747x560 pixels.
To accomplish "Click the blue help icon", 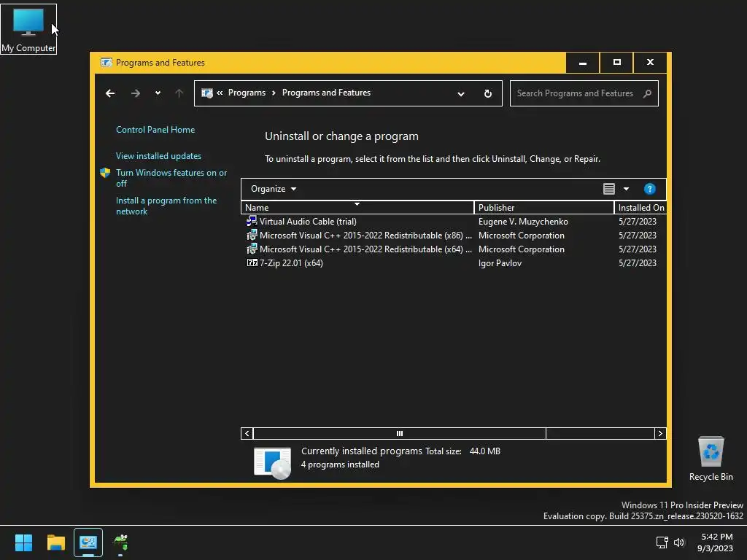I will [x=649, y=189].
